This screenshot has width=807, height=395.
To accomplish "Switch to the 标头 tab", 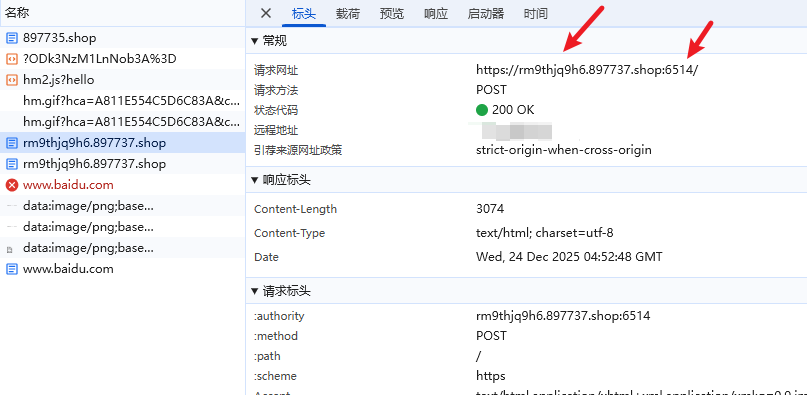I will (x=304, y=14).
